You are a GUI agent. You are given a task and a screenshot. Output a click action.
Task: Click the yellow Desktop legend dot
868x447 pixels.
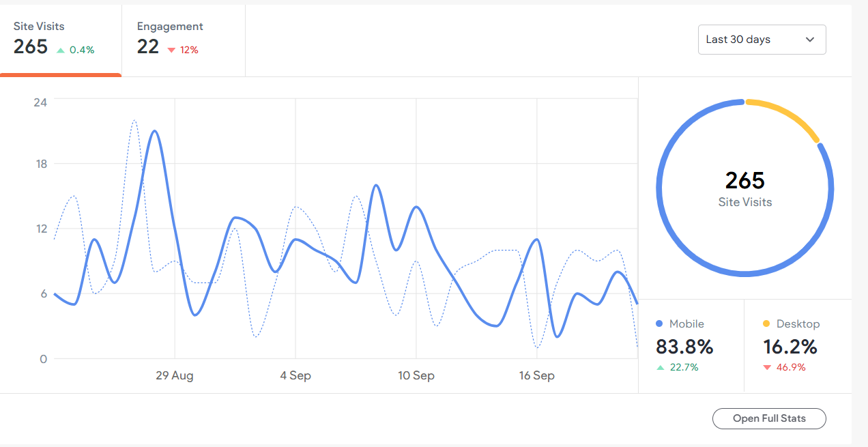pos(766,324)
